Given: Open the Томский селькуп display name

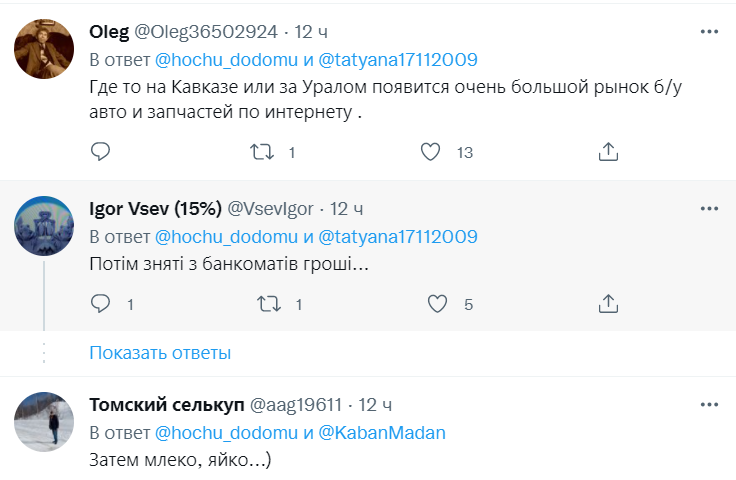Looking at the screenshot, I should coord(165,405).
